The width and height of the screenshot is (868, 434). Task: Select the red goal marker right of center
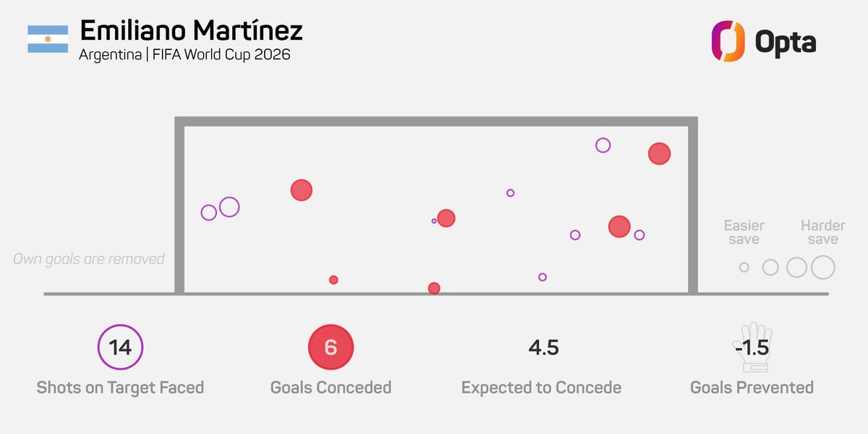(x=619, y=226)
